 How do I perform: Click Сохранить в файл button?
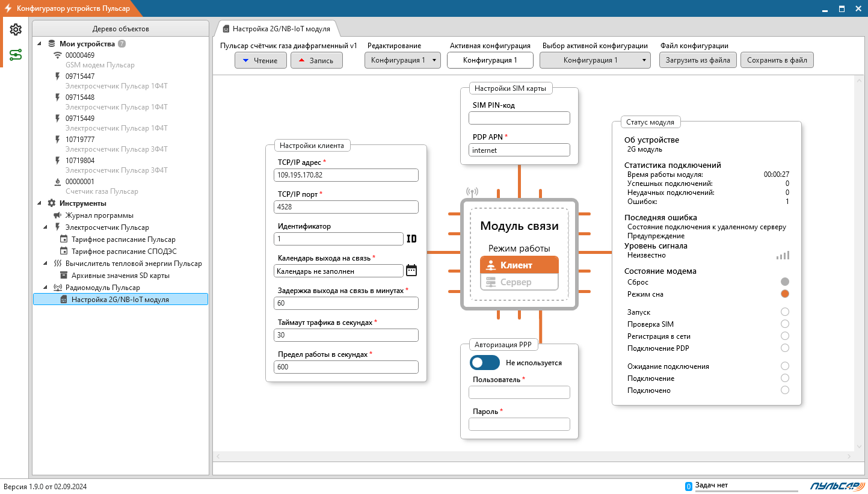[x=777, y=60]
